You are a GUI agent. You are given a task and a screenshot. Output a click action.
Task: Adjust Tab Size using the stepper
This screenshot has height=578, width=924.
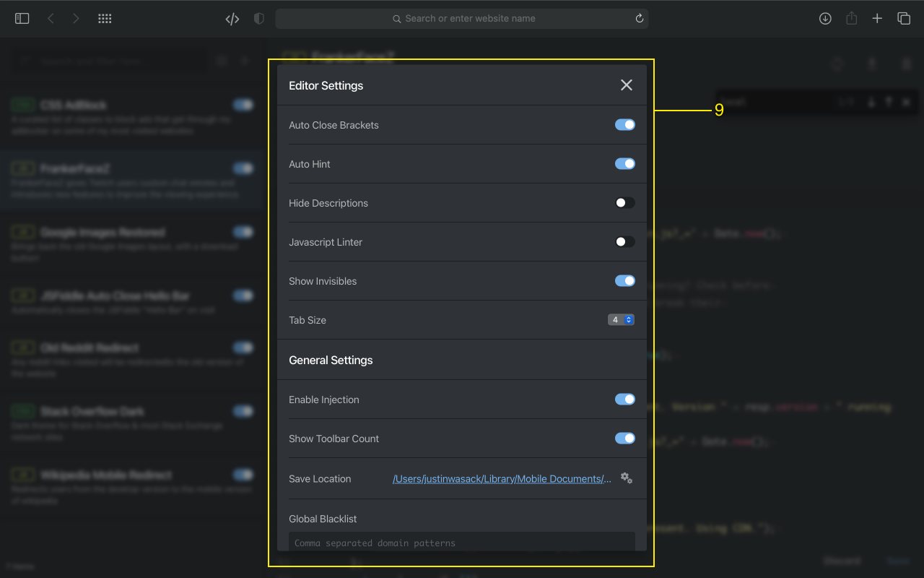pyautogui.click(x=627, y=319)
